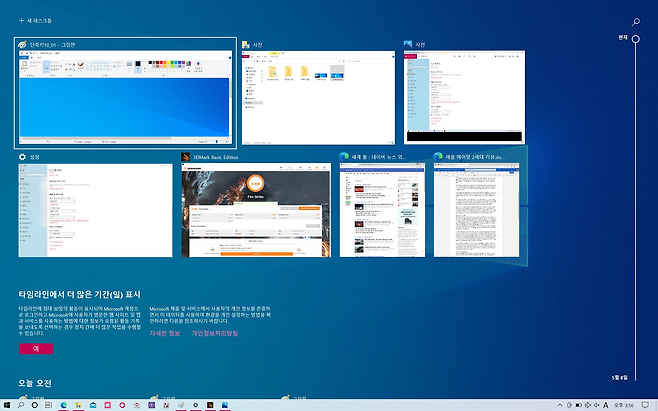This screenshot has width=658, height=411.
Task: Switch to the rightmost Edge window thumbnail
Action: tap(475, 209)
